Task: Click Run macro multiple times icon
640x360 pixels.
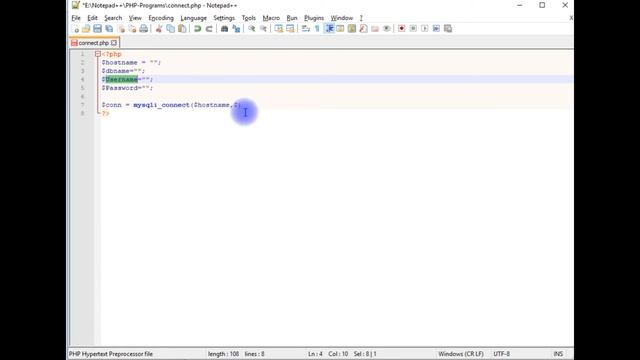Action: click(x=436, y=29)
